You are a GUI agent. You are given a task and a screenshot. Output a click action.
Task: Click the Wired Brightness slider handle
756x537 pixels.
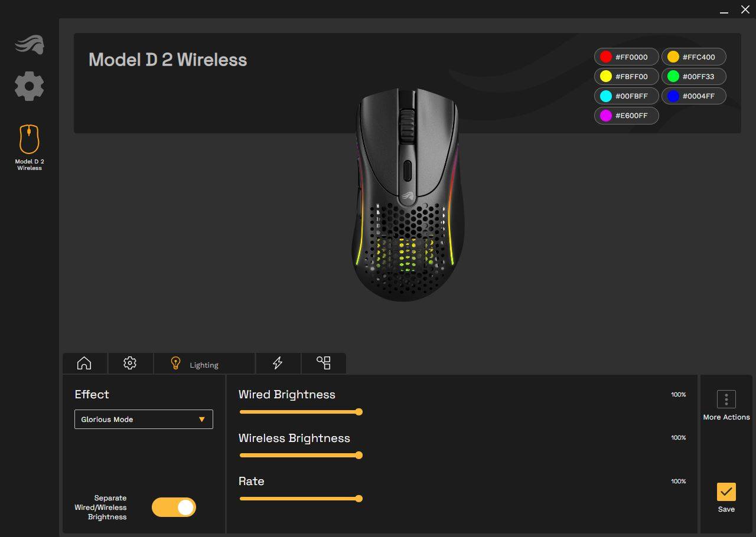[359, 412]
